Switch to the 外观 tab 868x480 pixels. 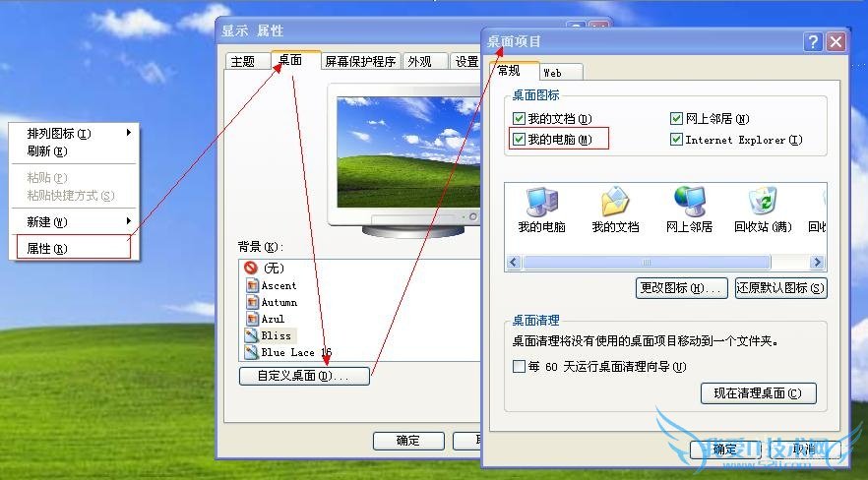pos(424,61)
